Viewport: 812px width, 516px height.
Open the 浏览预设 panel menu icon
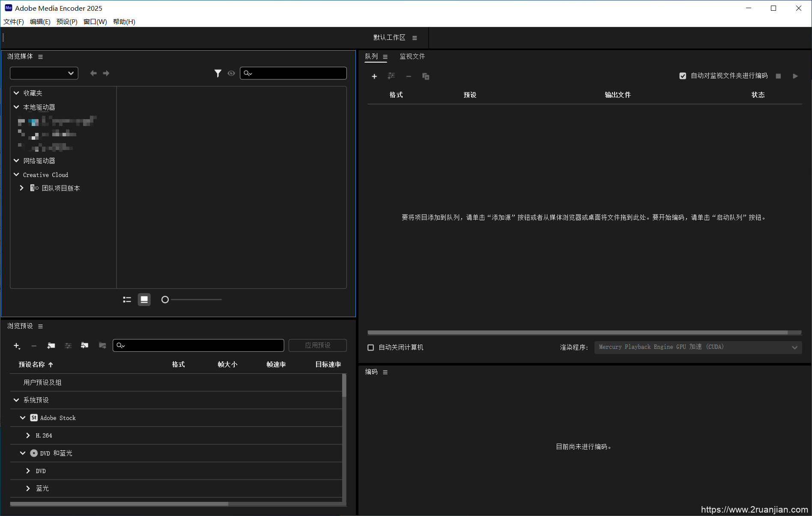40,326
